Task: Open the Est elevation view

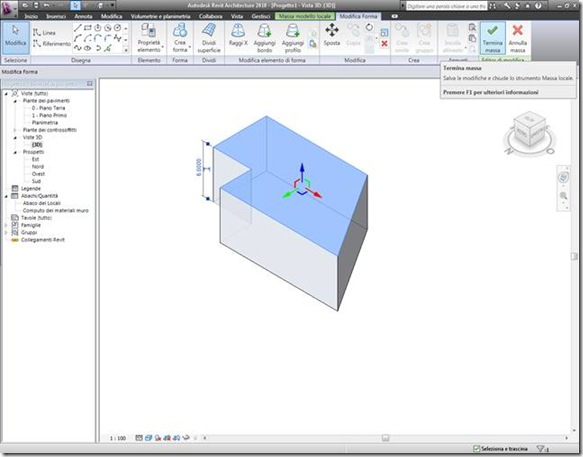Action: 35,159
